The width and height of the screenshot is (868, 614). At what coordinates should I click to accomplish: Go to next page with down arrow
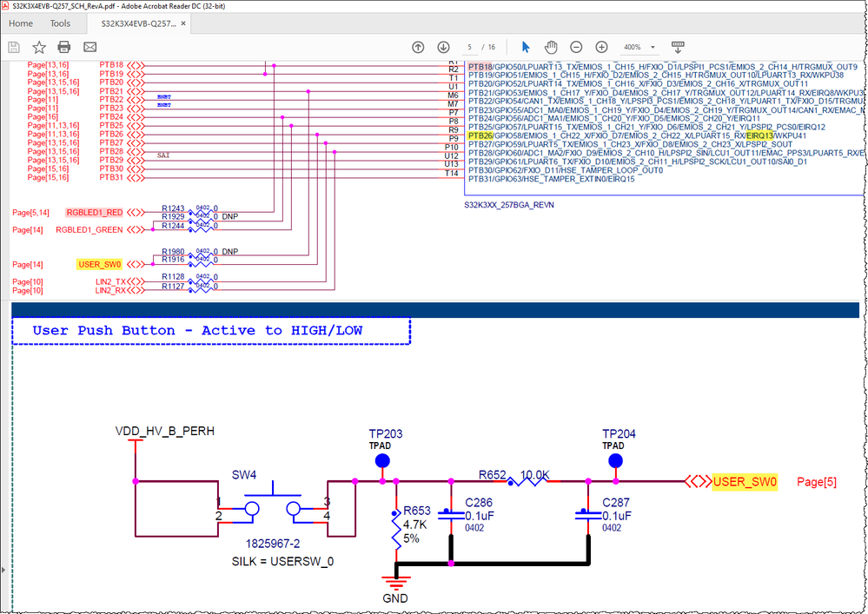443,47
